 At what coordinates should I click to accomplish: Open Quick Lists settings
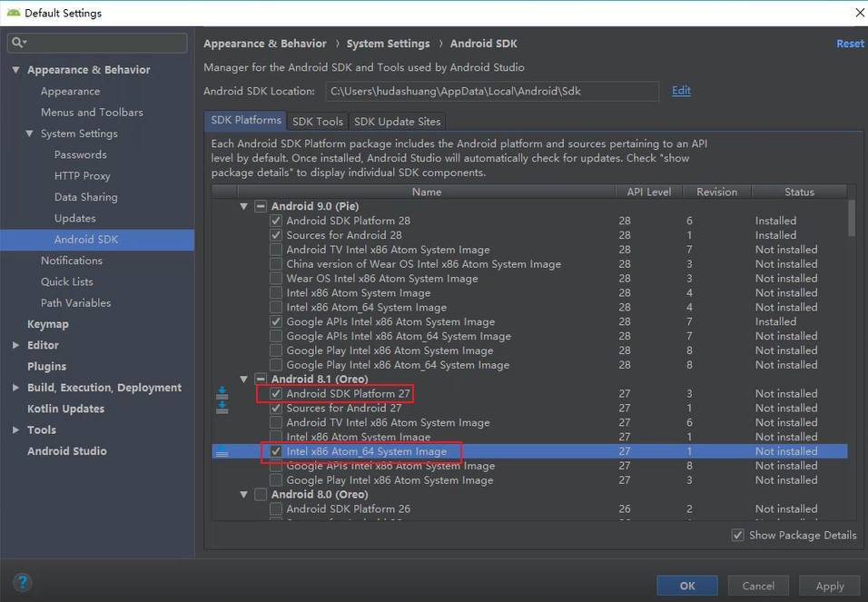67,281
